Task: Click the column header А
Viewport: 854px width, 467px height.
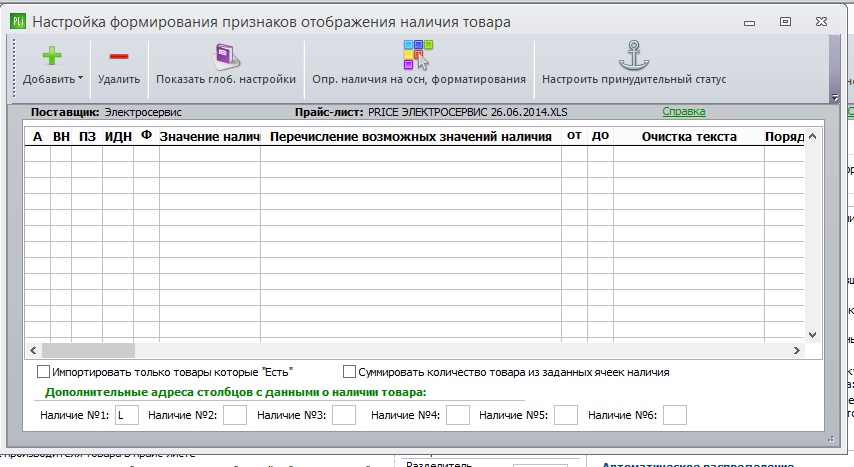Action: 37,136
